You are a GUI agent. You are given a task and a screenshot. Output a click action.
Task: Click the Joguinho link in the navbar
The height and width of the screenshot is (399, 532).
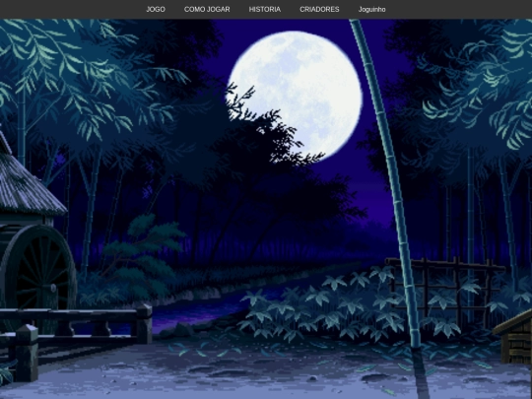(x=371, y=10)
